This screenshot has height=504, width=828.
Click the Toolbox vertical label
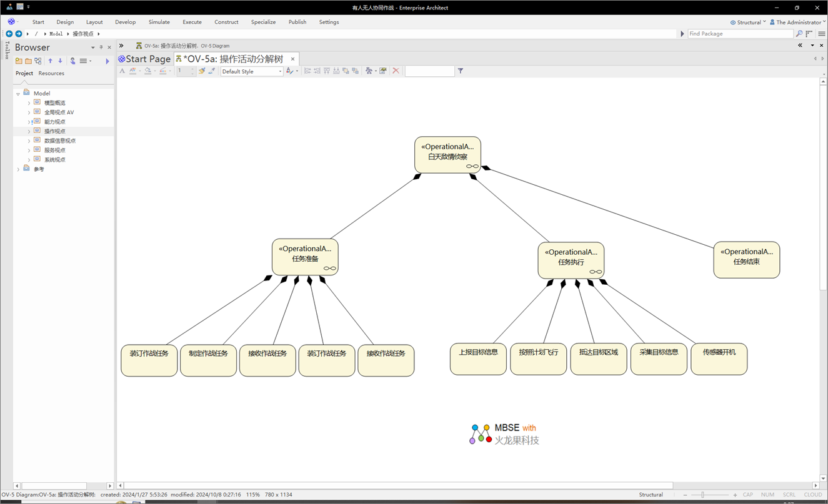pos(7,50)
